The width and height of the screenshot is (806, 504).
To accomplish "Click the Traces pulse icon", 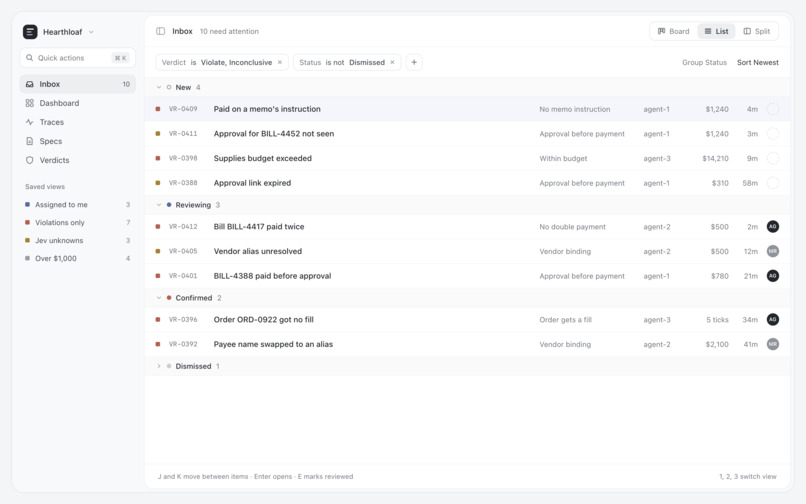I will tap(30, 122).
